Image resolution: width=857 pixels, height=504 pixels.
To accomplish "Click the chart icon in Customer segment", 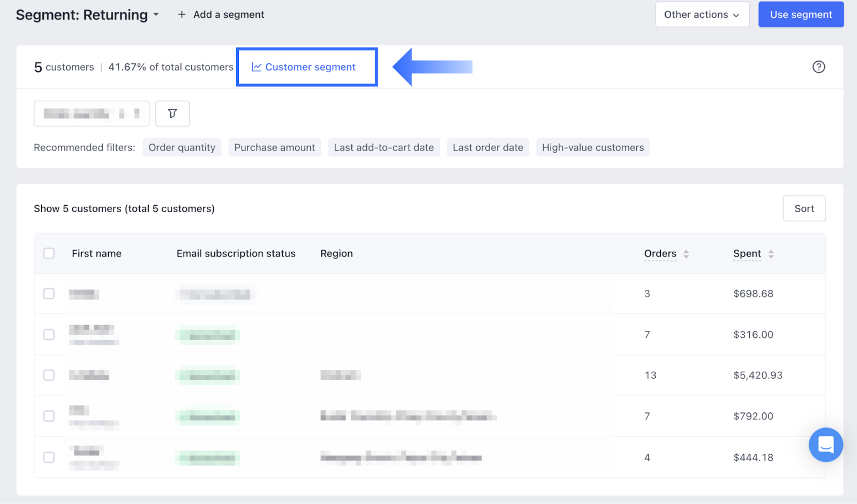I will click(x=257, y=67).
